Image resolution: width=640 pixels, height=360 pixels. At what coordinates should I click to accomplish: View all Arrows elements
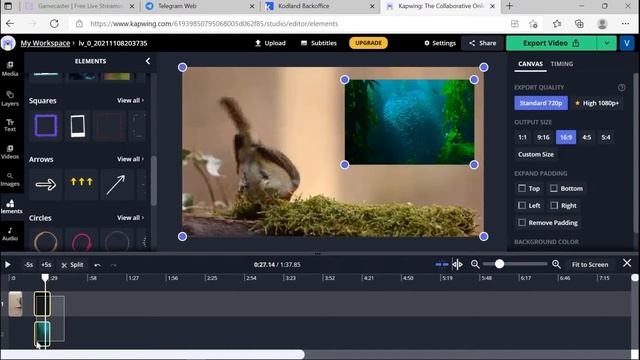point(130,159)
